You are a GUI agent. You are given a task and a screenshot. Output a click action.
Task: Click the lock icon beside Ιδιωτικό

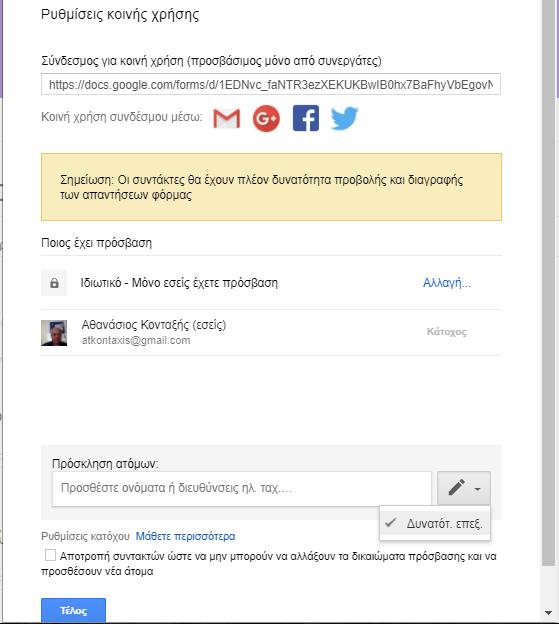pos(54,283)
